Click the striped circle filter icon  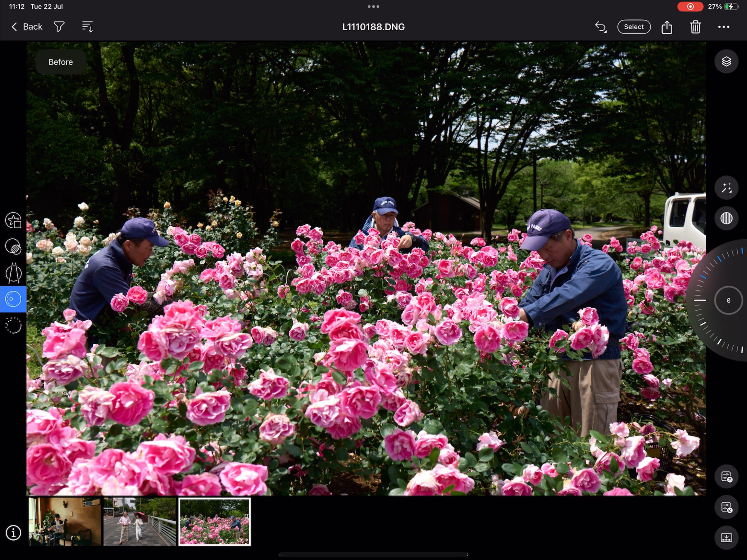tap(726, 218)
